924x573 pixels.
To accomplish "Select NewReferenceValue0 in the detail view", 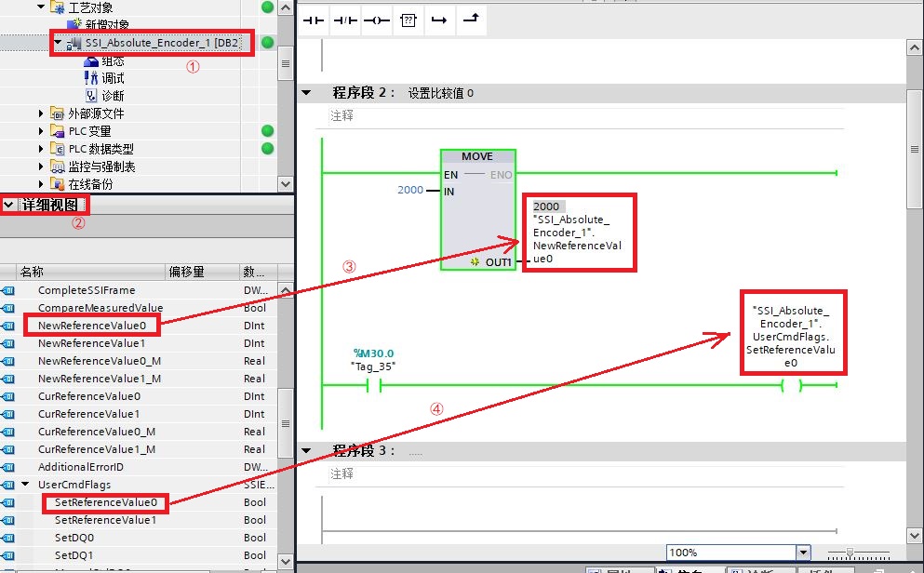I will pyautogui.click(x=92, y=326).
